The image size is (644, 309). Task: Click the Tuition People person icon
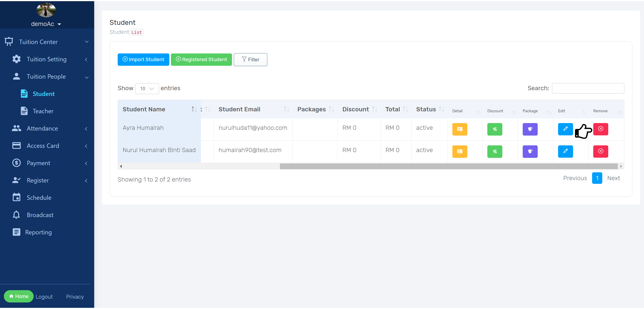[17, 76]
